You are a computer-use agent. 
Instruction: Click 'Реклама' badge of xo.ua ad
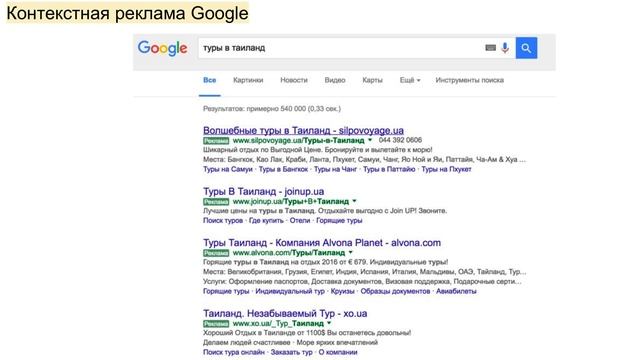(216, 324)
